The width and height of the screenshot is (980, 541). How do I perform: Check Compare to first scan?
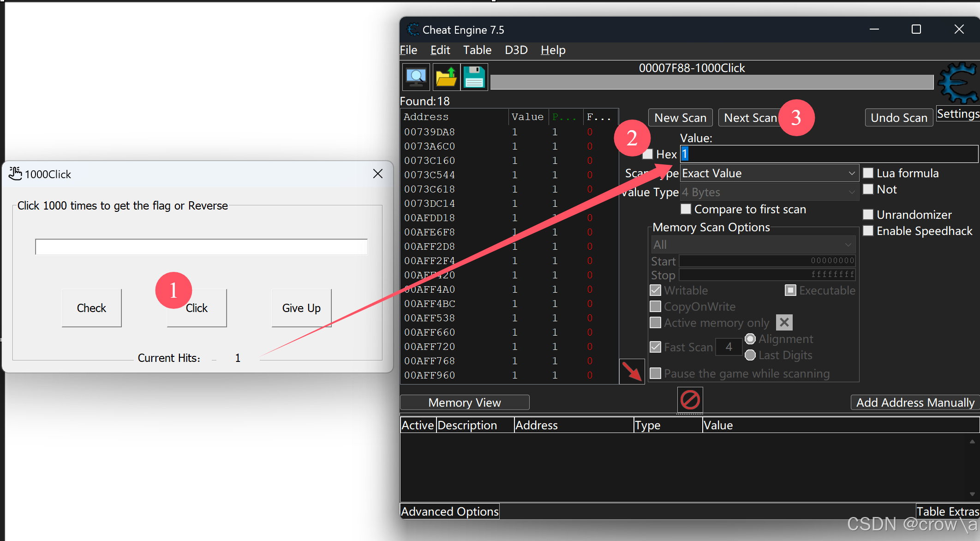[686, 209]
